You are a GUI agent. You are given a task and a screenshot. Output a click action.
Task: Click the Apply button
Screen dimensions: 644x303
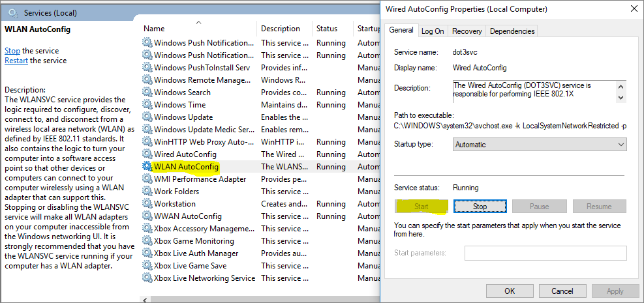coord(615,291)
